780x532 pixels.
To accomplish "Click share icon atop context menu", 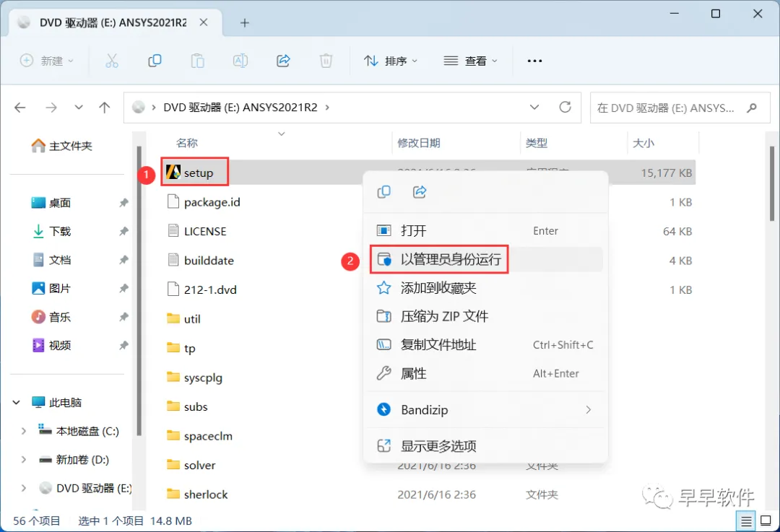I will tap(420, 192).
